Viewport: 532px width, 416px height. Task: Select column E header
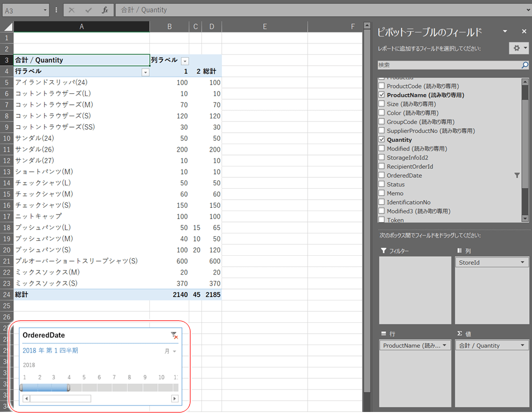[265, 26]
